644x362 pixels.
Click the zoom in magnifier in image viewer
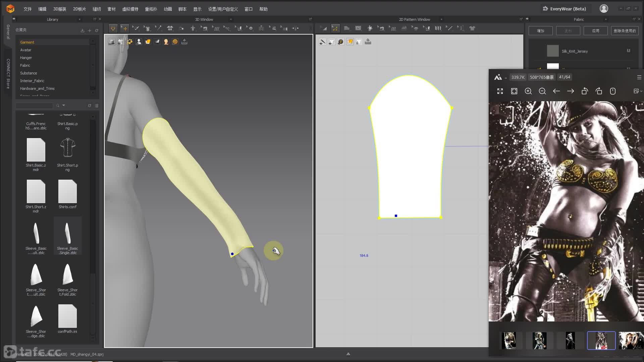click(528, 91)
